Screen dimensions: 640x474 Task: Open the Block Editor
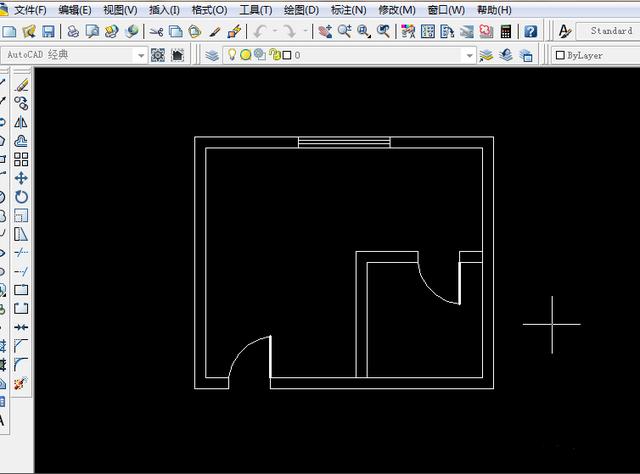[x=234, y=31]
